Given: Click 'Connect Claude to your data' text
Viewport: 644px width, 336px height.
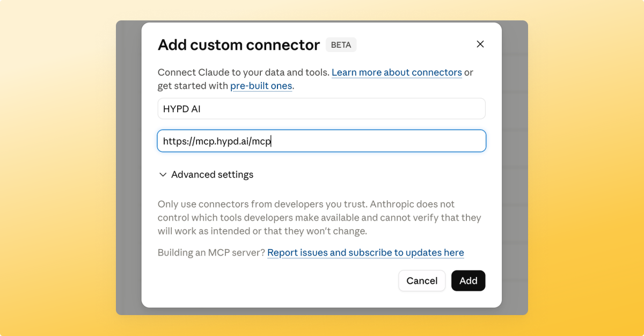Looking at the screenshot, I should tap(243, 72).
